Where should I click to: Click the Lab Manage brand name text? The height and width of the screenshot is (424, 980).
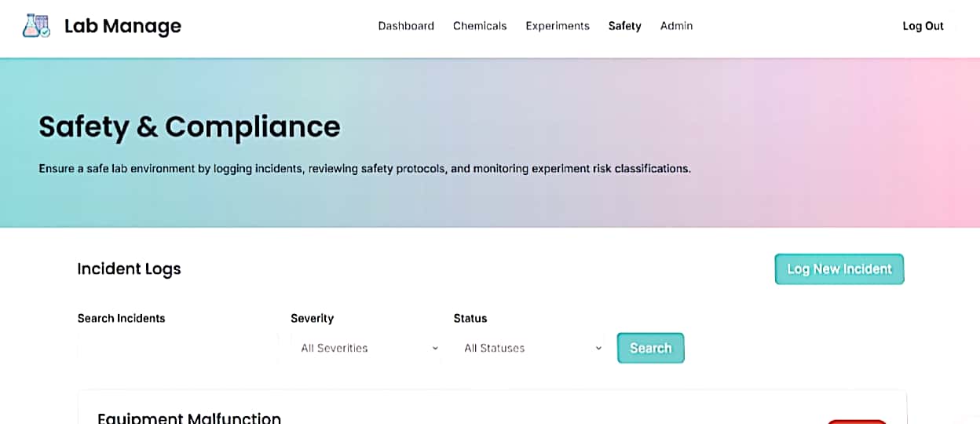click(x=122, y=26)
